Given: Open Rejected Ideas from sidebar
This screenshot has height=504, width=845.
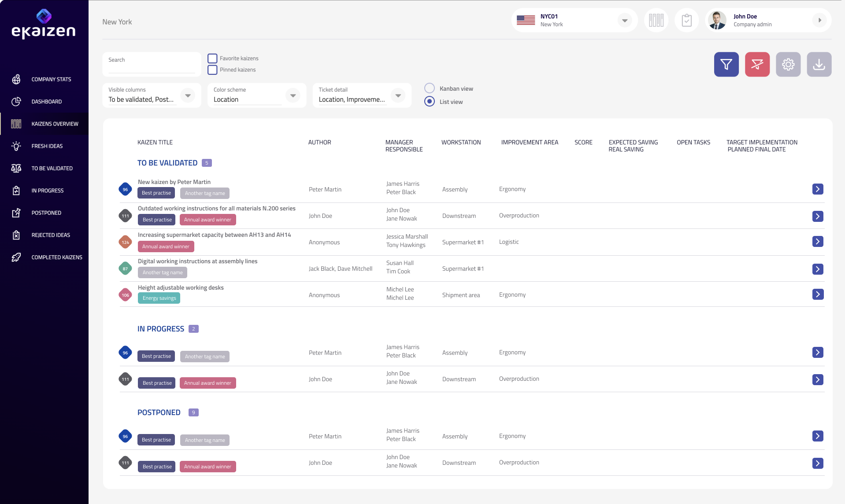Looking at the screenshot, I should click(51, 235).
